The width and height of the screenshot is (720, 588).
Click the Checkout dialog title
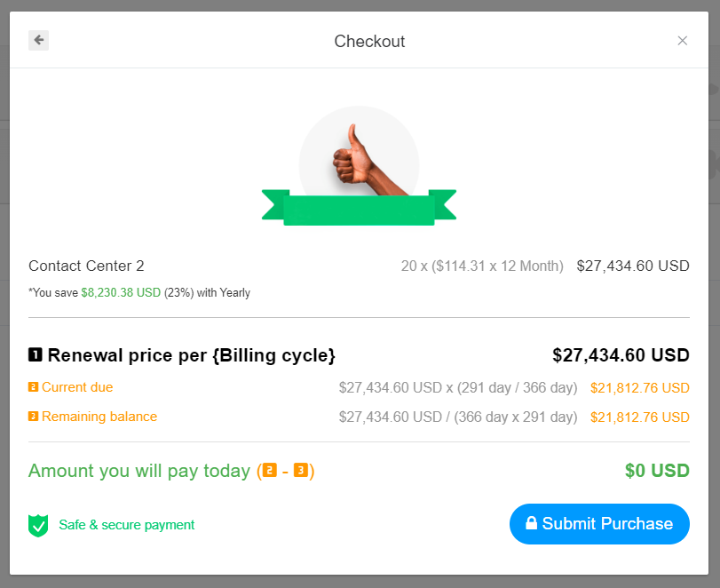tap(369, 41)
